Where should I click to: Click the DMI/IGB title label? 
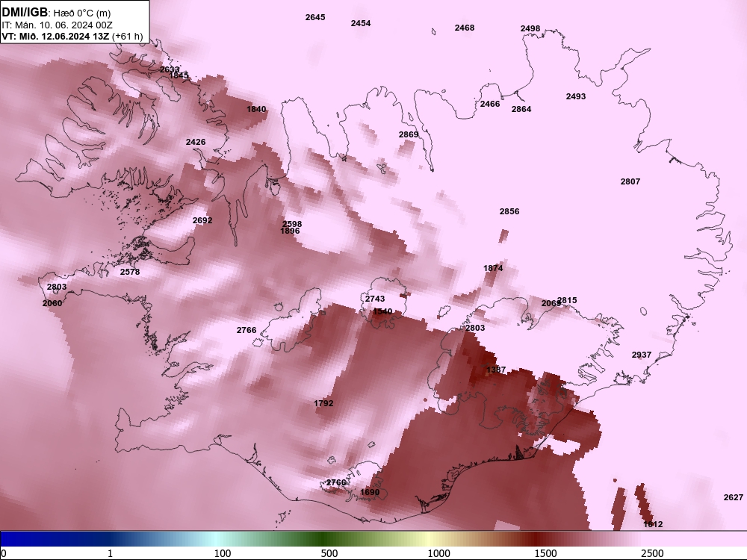pos(25,12)
